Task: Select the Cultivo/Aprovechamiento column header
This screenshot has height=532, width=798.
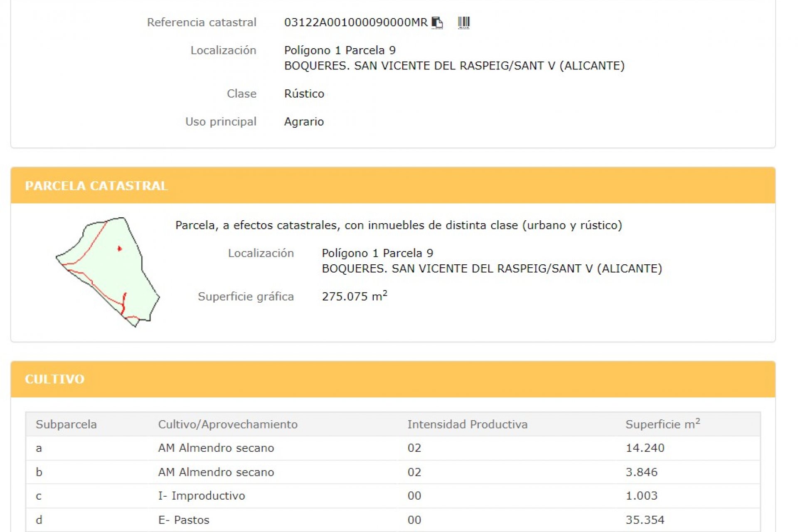Action: click(x=228, y=424)
